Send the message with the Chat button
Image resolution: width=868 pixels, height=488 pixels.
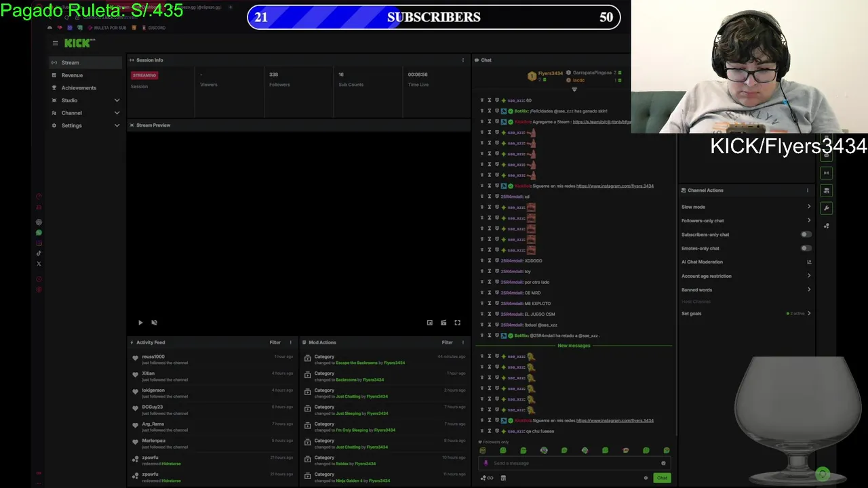tap(662, 478)
